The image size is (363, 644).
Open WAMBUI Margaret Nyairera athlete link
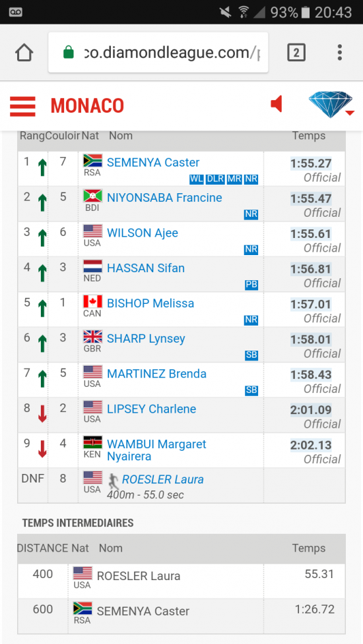coord(156,450)
